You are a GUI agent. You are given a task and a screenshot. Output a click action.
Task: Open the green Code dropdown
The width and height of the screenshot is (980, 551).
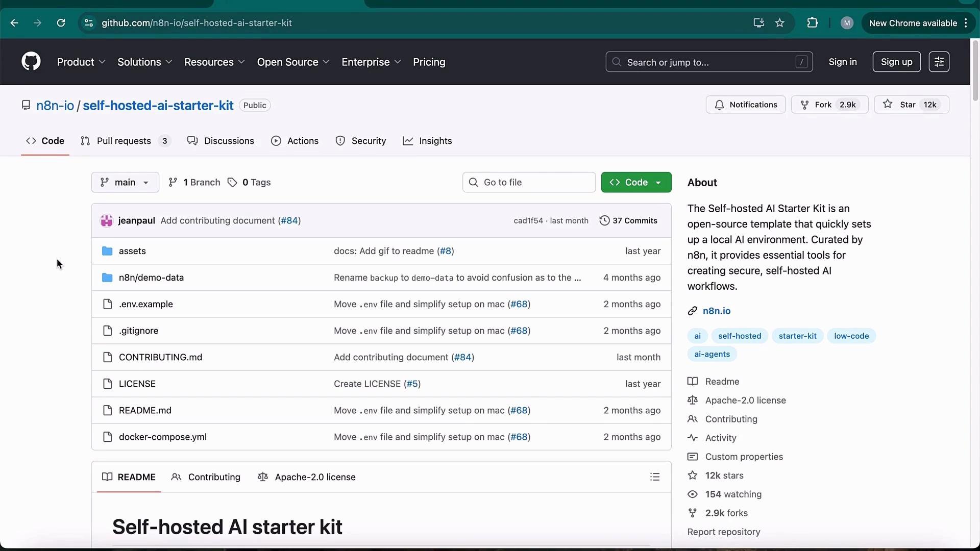636,182
